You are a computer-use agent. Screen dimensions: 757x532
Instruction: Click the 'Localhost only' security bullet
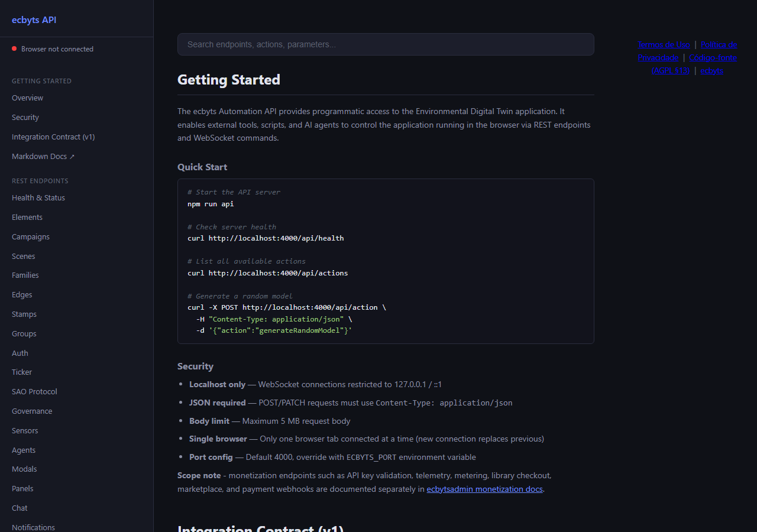click(x=315, y=385)
